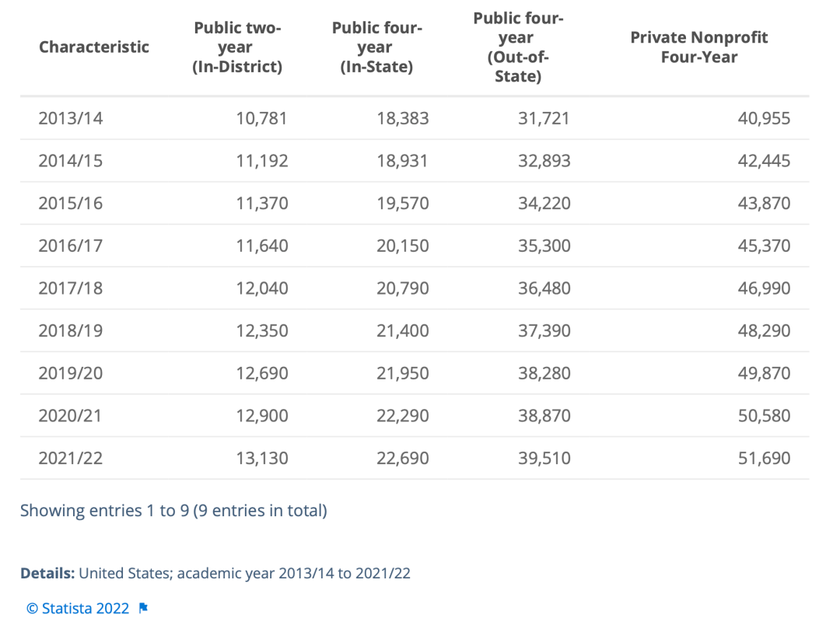Click the Details label text
The image size is (840, 625).
click(x=47, y=573)
